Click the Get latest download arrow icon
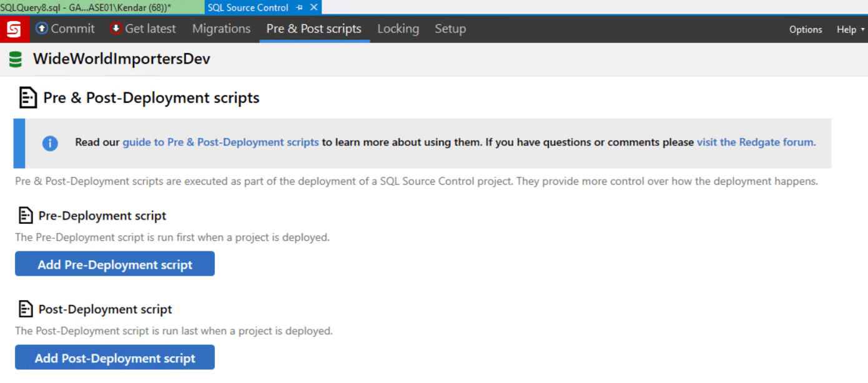This screenshot has width=868, height=383. pos(116,29)
